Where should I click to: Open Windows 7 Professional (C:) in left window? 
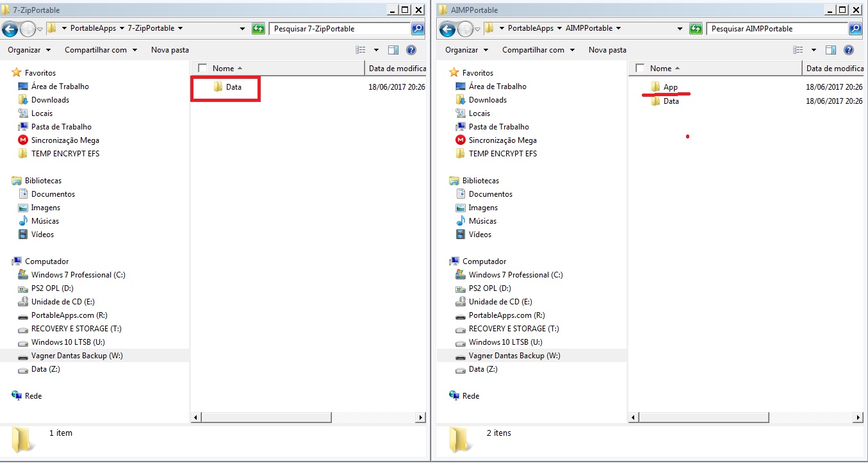71,275
